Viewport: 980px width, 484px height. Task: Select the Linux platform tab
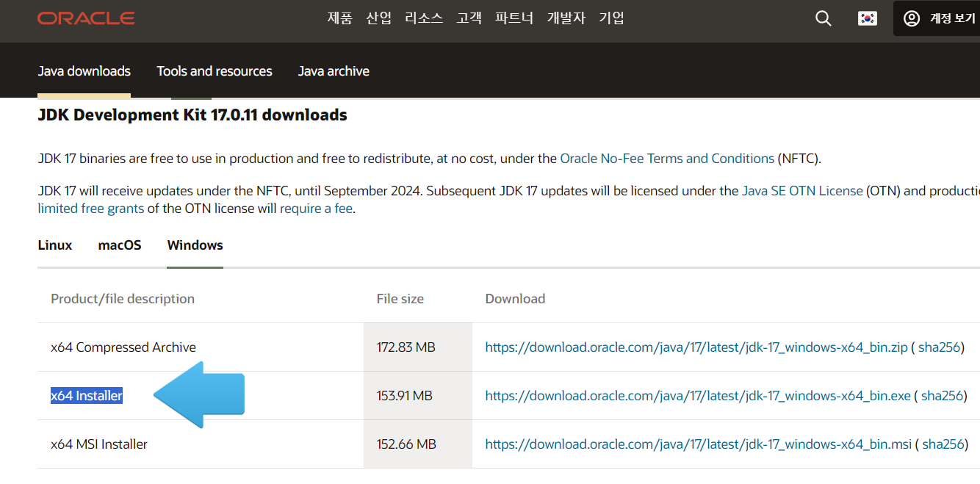(55, 245)
